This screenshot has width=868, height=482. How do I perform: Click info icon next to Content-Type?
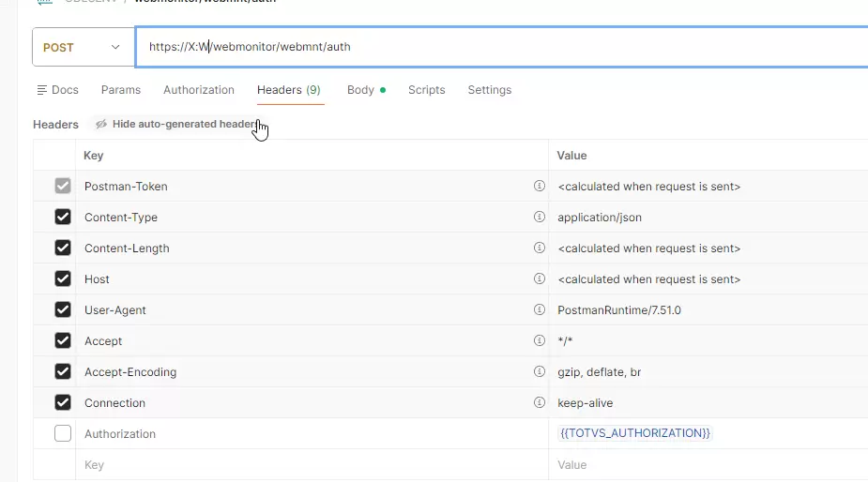click(x=539, y=217)
